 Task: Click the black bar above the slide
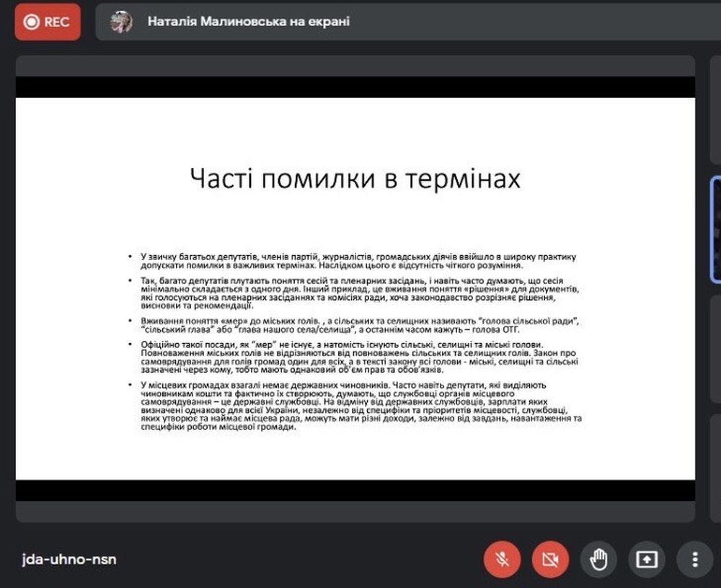[355, 86]
